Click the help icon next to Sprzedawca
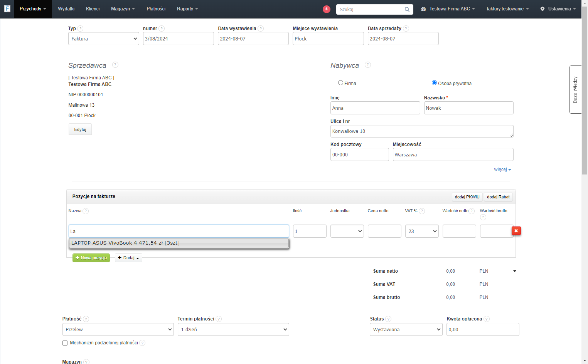Viewport: 588px width, 364px height. [115, 65]
